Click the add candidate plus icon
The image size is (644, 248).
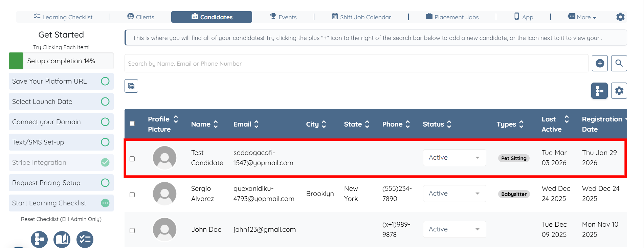tap(600, 63)
